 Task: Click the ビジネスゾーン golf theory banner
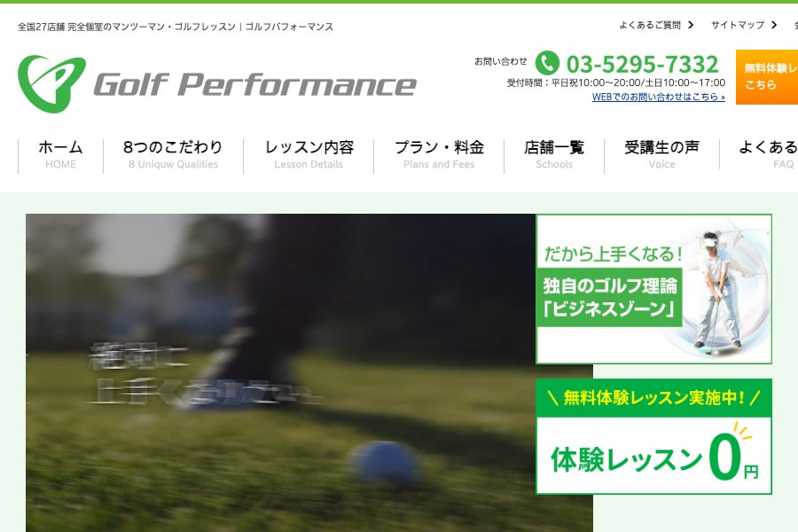tap(654, 289)
